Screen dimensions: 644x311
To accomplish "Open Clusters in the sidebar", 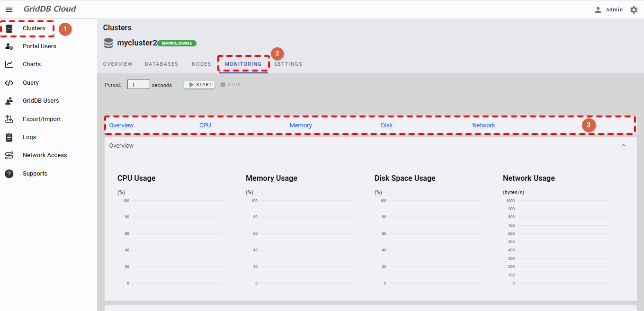I will point(34,28).
